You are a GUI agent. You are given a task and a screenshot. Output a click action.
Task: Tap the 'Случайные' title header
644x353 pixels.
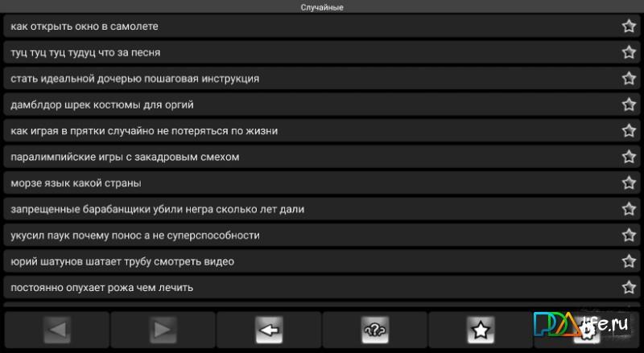coord(322,7)
